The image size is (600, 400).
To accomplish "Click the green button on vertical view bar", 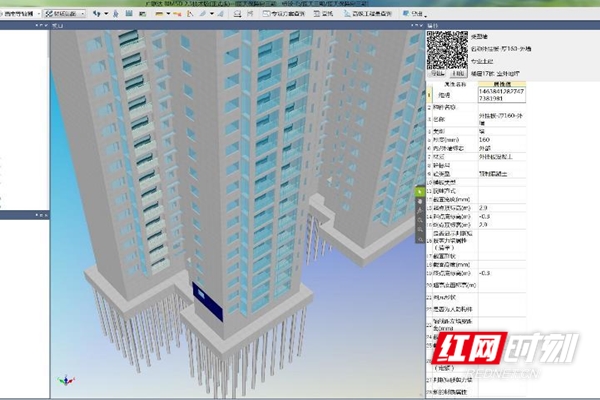I will [420, 190].
